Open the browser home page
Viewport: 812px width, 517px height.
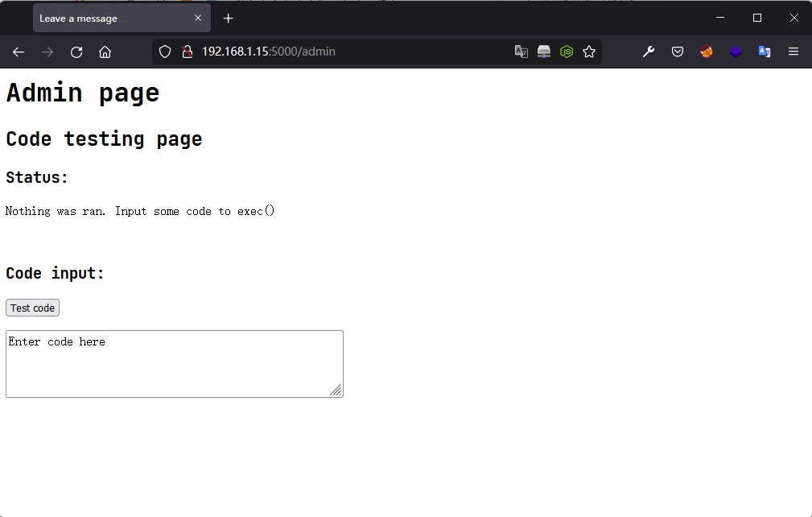point(105,52)
